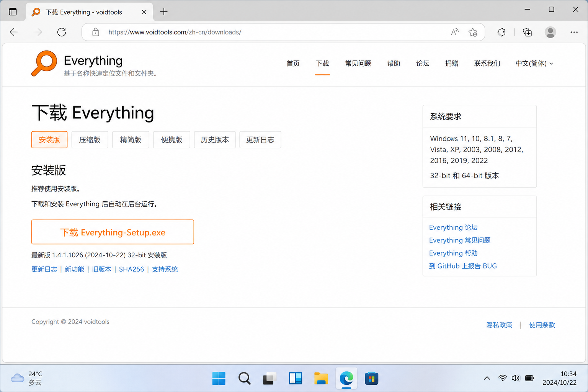Viewport: 588px width, 392px height.
Task: Open the 使用条款 footer link
Action: 542,325
